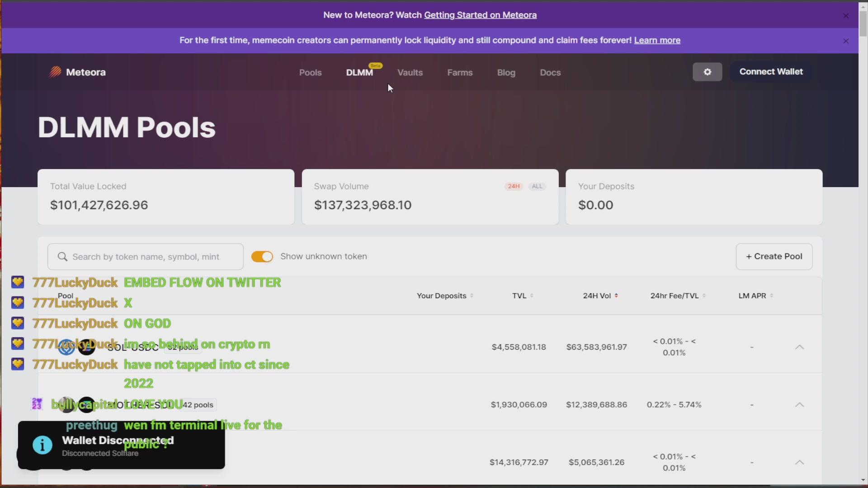Sort by 24H Vol column

[x=616, y=296]
